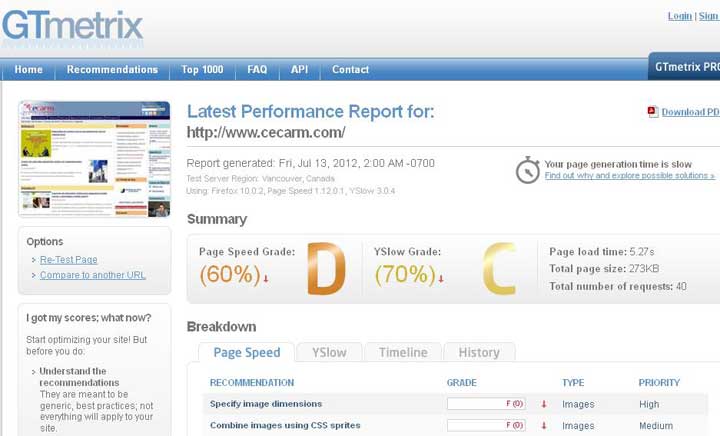Click the cecarm.com site screenshot thumbnail
Image resolution: width=720 pixels, height=436 pixels.
(94, 158)
